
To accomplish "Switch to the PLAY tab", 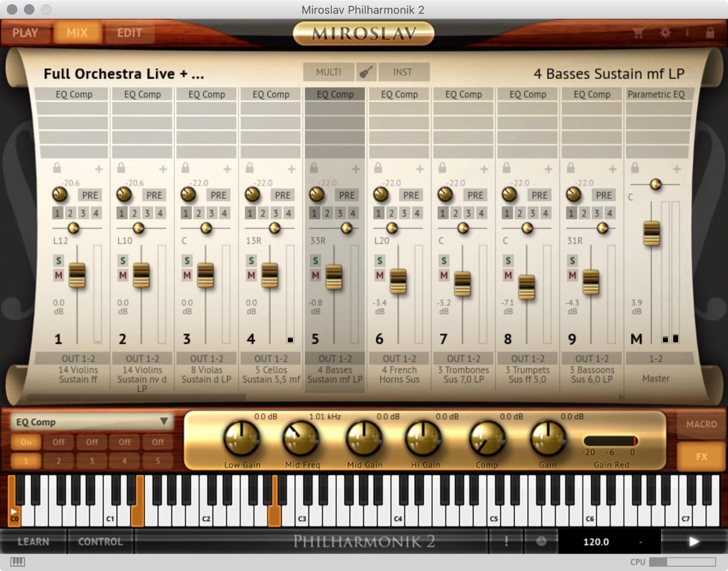I will pos(25,33).
